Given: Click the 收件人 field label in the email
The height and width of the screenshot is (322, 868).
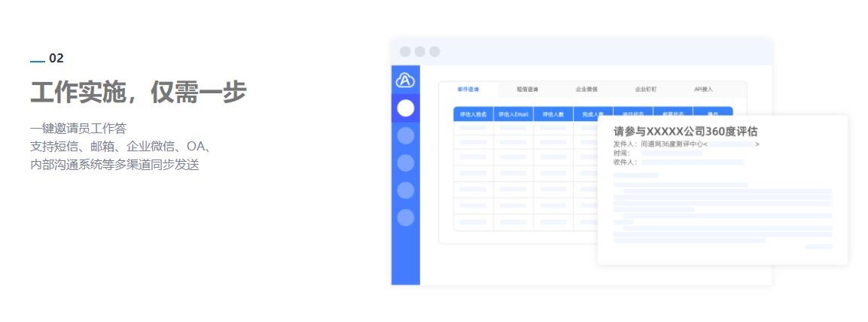Looking at the screenshot, I should tap(625, 163).
